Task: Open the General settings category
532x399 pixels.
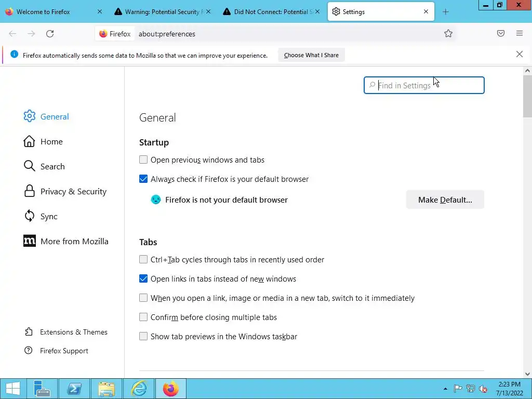Action: click(46, 116)
